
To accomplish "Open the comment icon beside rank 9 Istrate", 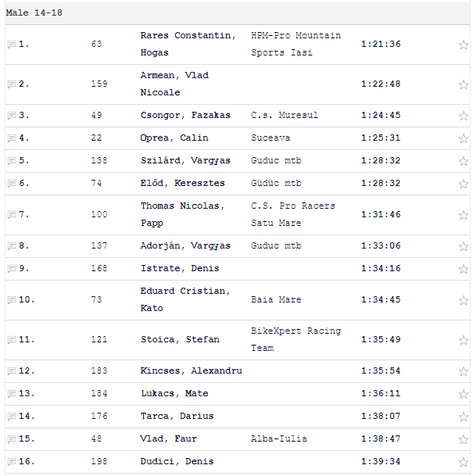I will (x=12, y=269).
